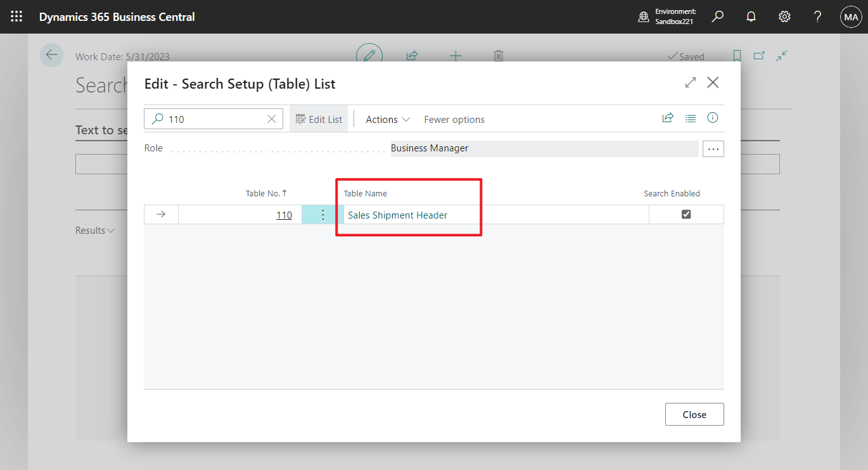Viewport: 868px width, 470px height.
Task: Click the notifications bell icon
Action: 751,16
